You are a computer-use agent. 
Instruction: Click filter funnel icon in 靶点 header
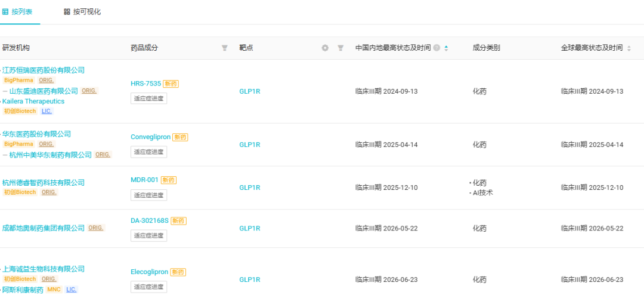tap(340, 48)
